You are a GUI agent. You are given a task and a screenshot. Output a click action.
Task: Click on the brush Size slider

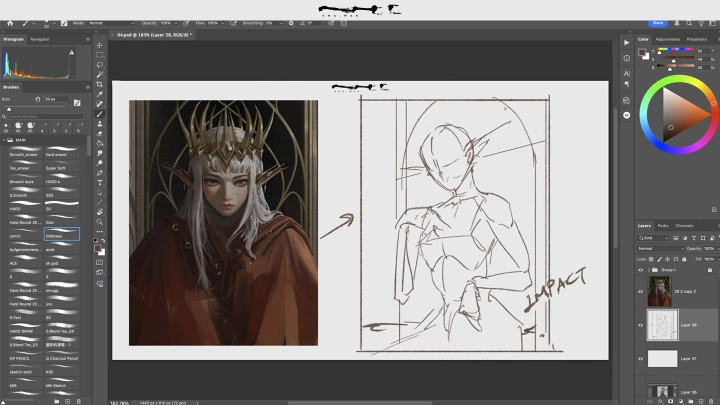coord(34,109)
